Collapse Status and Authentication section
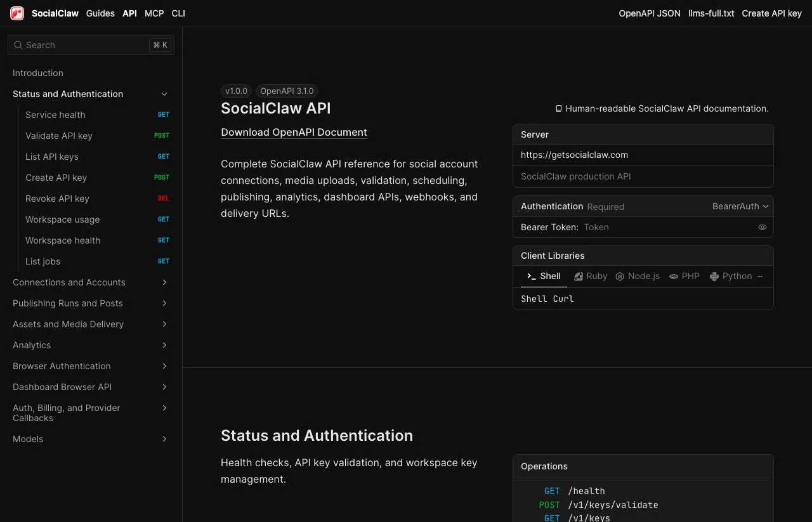 164,94
